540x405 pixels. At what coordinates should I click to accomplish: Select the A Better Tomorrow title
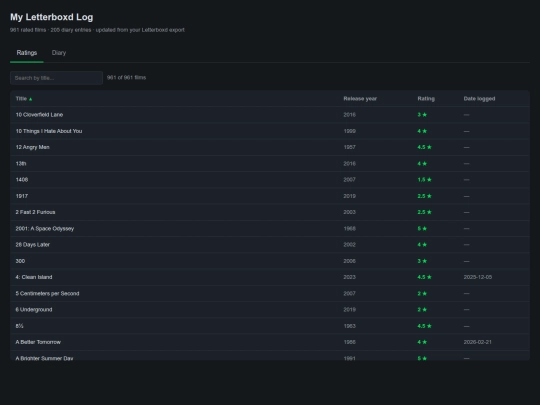[x=38, y=342]
